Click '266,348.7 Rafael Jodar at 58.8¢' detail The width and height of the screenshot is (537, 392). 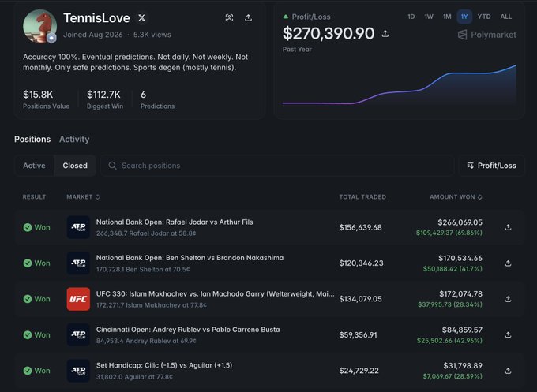146,233
